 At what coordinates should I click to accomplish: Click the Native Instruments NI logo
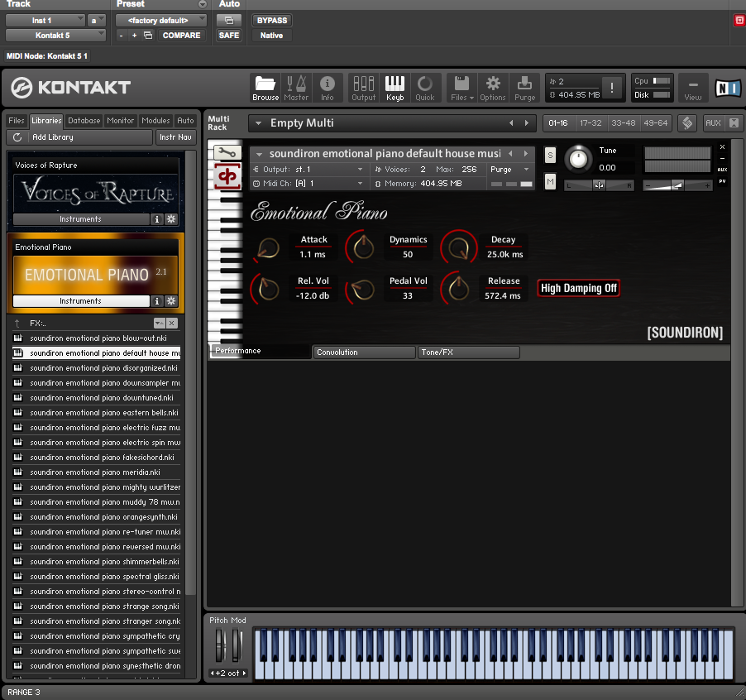(x=728, y=88)
